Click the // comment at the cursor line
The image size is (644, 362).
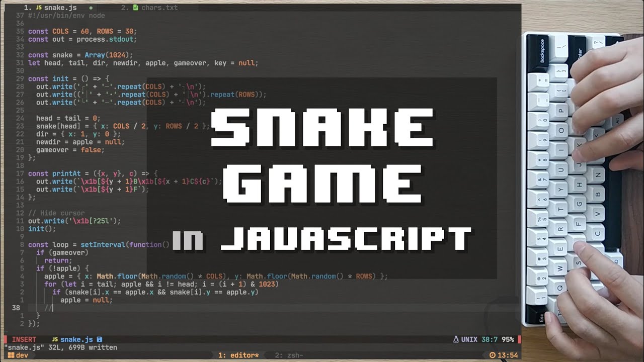click(48, 308)
